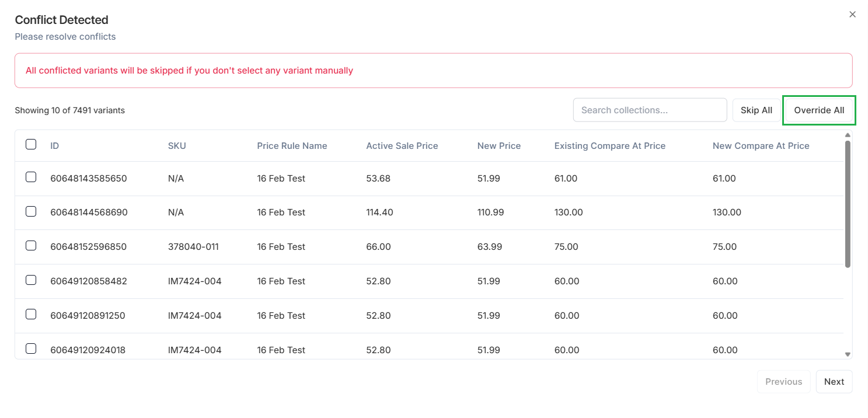Click the ID column header
Screen dimensions: 868x418
click(x=55, y=146)
